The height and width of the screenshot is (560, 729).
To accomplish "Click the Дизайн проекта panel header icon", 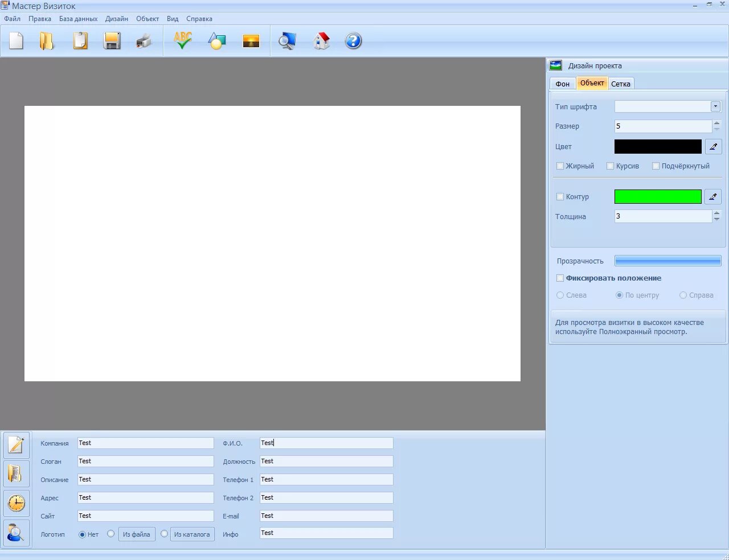I will 556,65.
